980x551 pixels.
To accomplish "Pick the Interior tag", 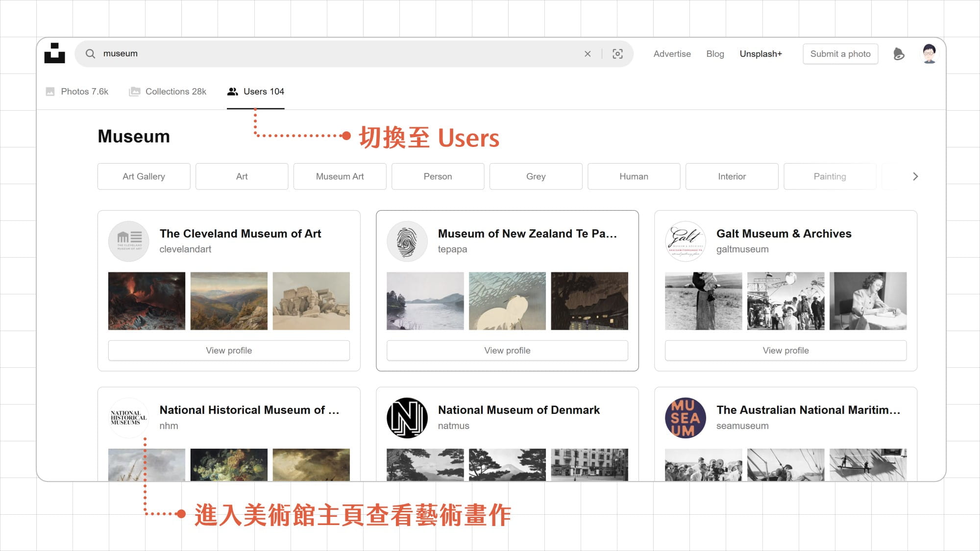I will pos(732,176).
